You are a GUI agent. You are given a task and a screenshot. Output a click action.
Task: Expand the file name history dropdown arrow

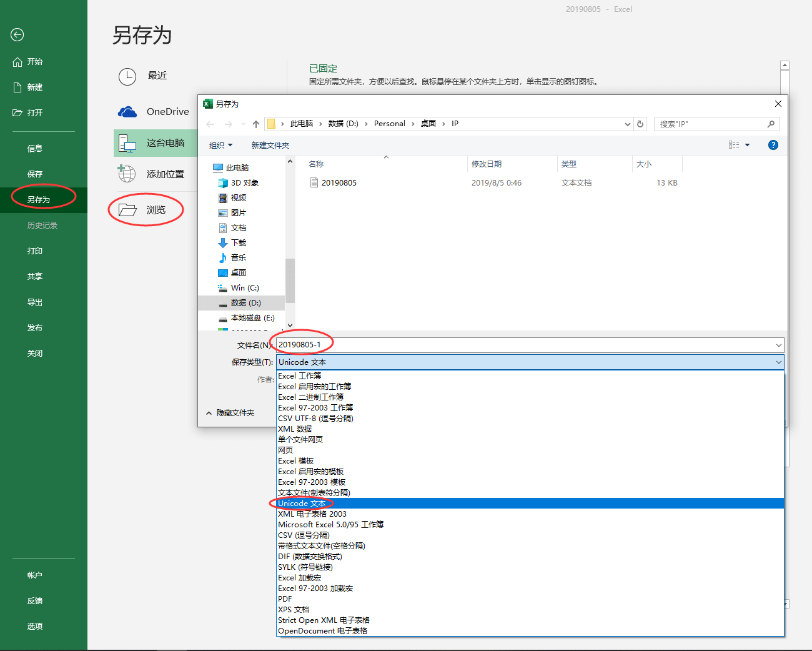click(778, 345)
